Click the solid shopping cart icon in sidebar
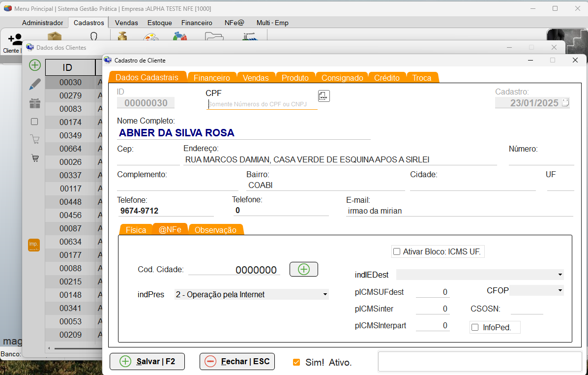The height and width of the screenshot is (375, 588). point(35,158)
